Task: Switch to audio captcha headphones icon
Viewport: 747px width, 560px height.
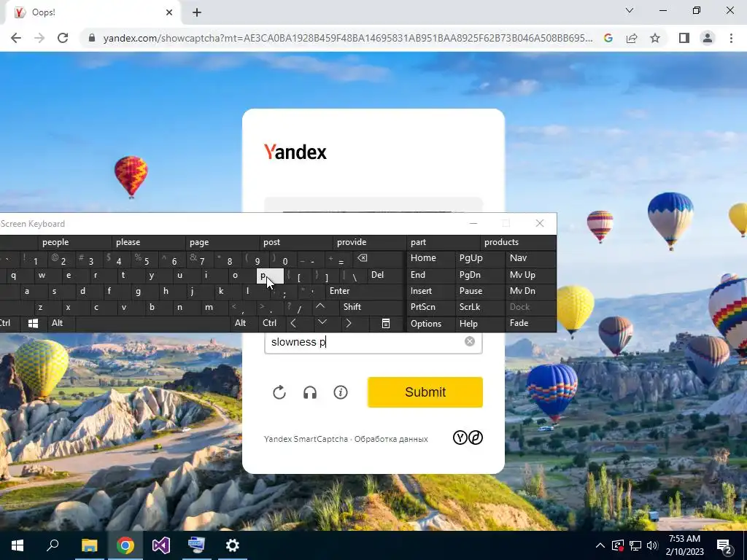Action: [x=310, y=392]
